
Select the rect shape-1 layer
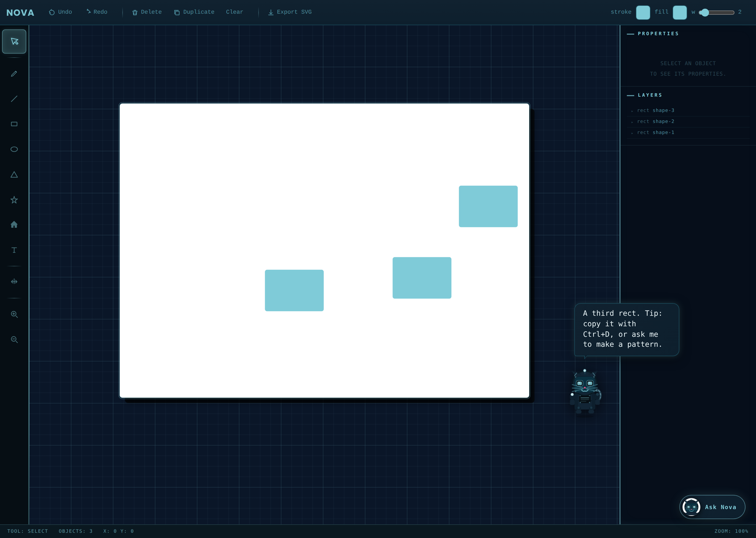click(x=688, y=132)
